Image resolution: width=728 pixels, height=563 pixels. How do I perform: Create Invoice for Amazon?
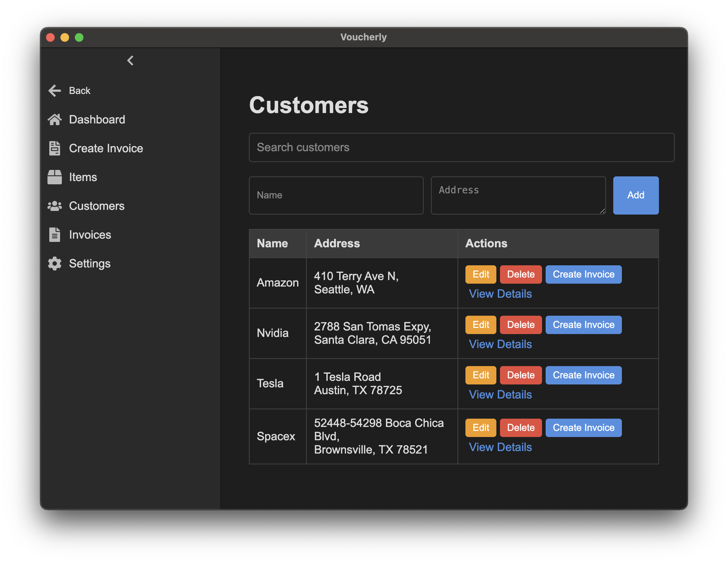(x=583, y=275)
